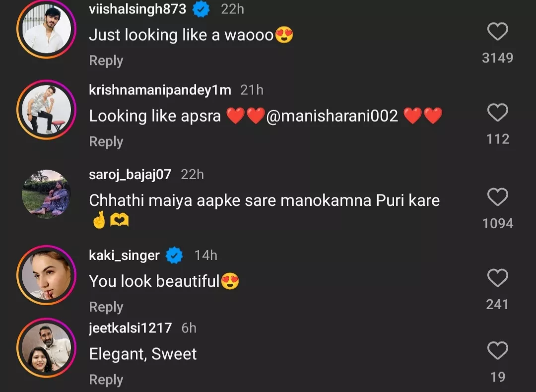The image size is (536, 392).
Task: Toggle like on krishnamanipandey1m's comment
Action: [498, 112]
